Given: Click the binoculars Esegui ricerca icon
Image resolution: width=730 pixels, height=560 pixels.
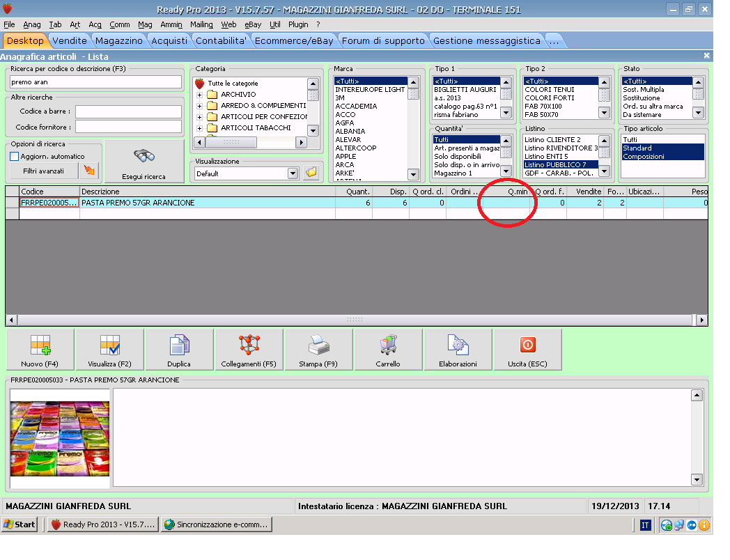Looking at the screenshot, I should coord(144,156).
